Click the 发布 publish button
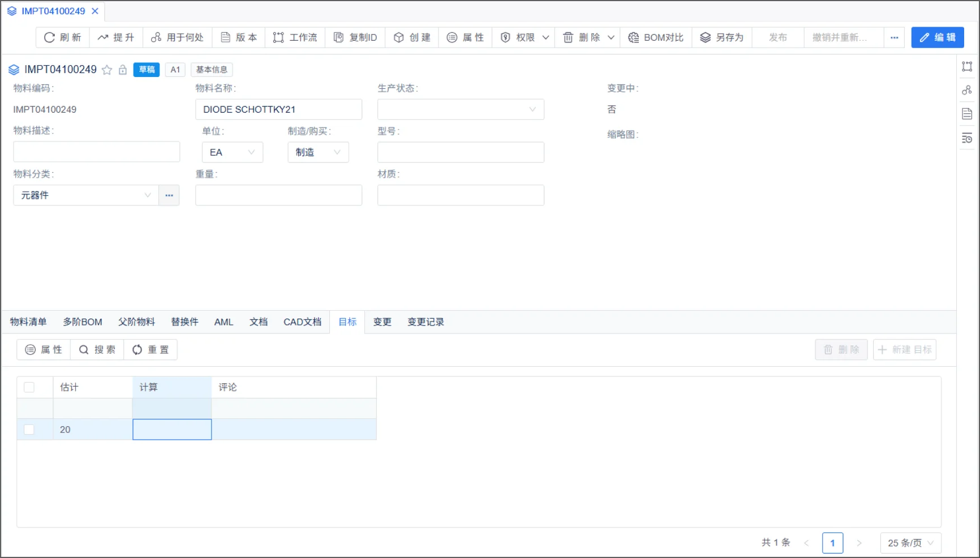The image size is (980, 558). click(x=777, y=37)
